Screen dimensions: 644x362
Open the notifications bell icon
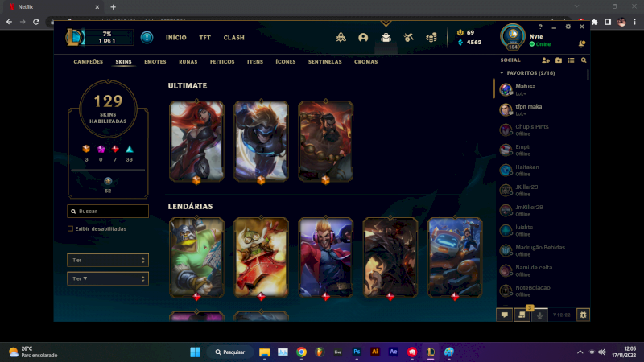[x=581, y=43]
